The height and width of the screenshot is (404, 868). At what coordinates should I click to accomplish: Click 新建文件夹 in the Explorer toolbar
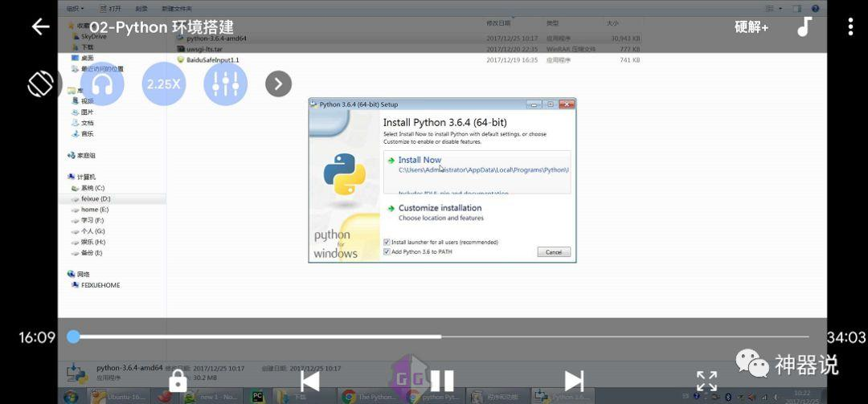pyautogui.click(x=177, y=8)
